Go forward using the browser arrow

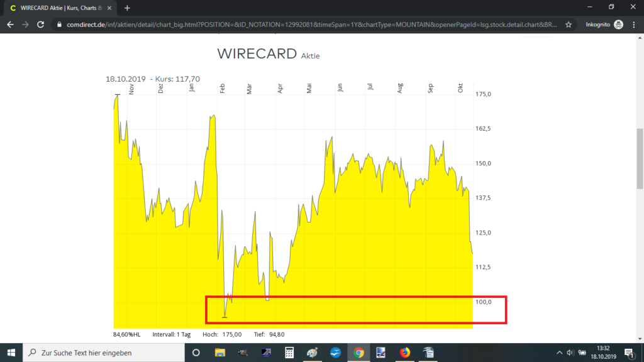coord(25,25)
